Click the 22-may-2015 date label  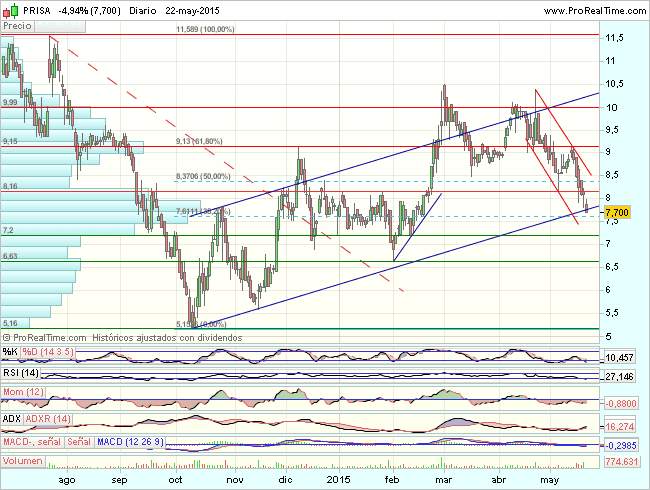coord(192,10)
